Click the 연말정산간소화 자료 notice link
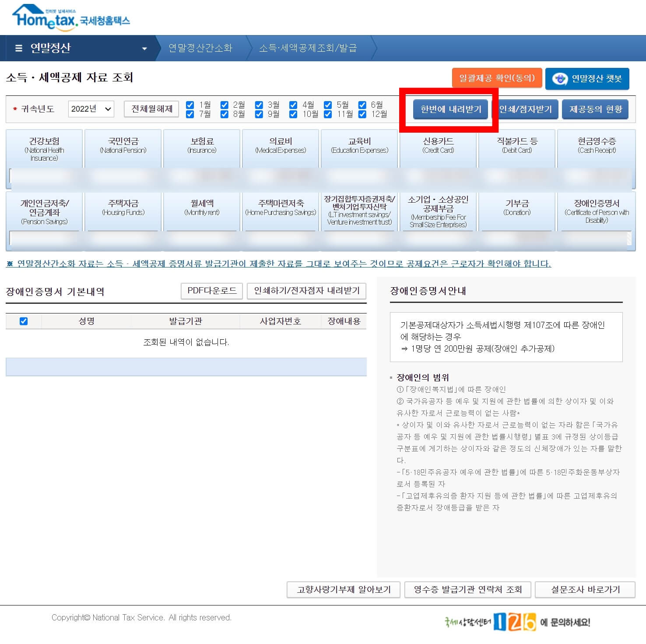Image resolution: width=646 pixels, height=644 pixels. tap(278, 264)
